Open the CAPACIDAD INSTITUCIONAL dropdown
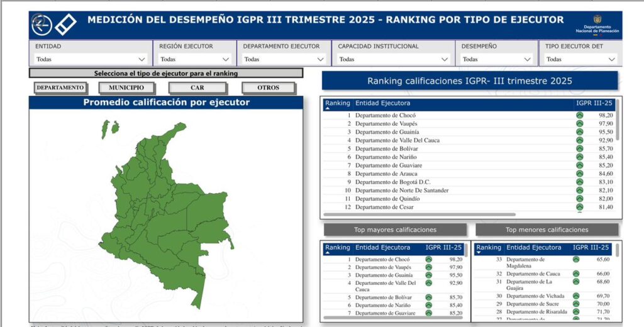644x327 pixels. (394, 60)
